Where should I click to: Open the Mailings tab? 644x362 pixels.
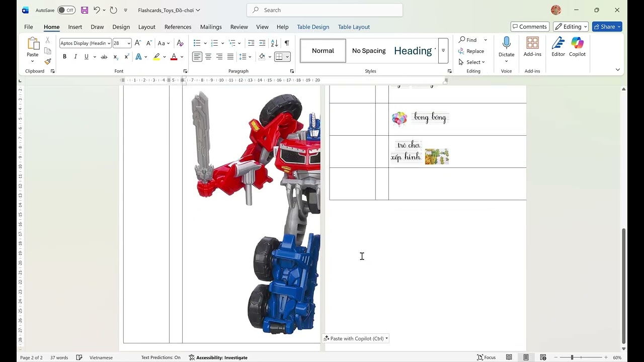211,27
